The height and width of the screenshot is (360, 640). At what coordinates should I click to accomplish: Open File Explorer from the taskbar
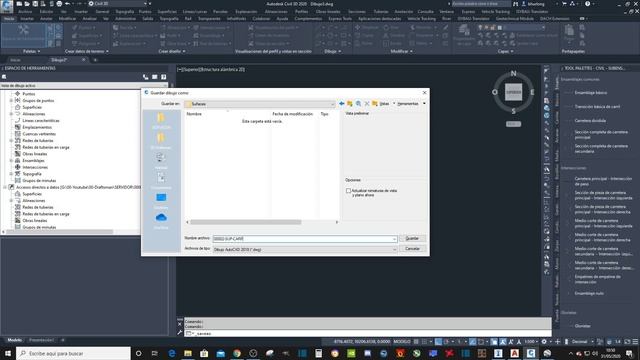[x=188, y=353]
